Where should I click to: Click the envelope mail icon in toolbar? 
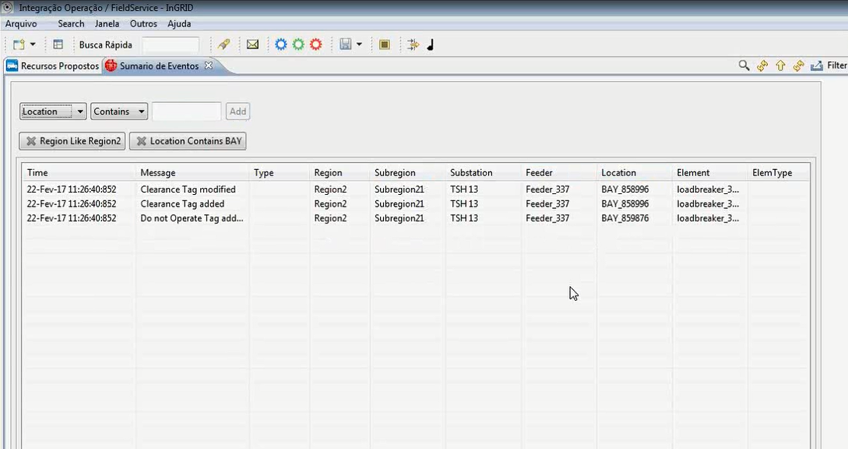tap(253, 45)
